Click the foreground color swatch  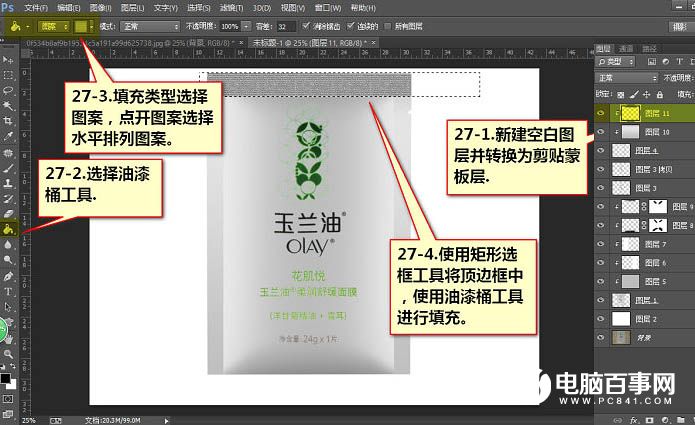tap(5, 379)
